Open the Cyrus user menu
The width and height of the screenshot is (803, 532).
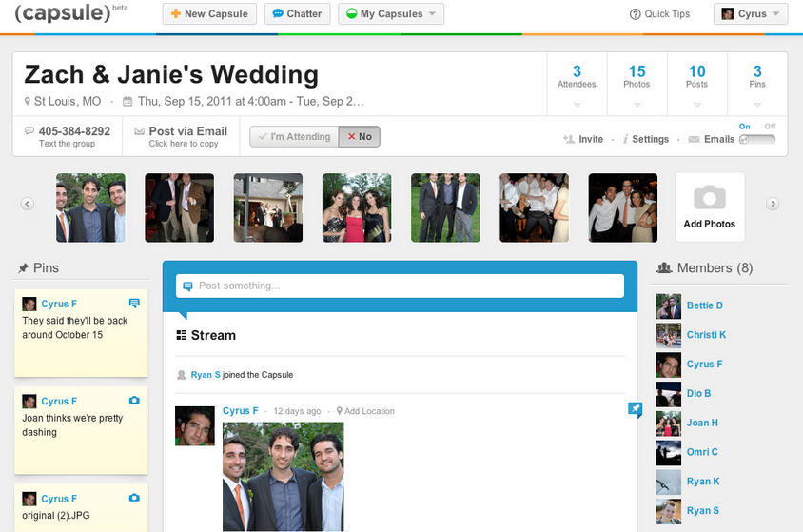click(751, 14)
